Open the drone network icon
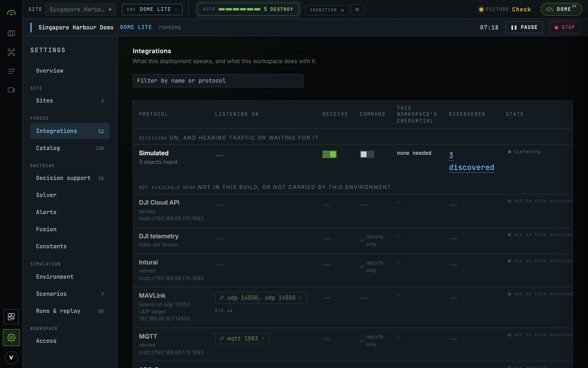This screenshot has width=588, height=368. pyautogui.click(x=11, y=52)
